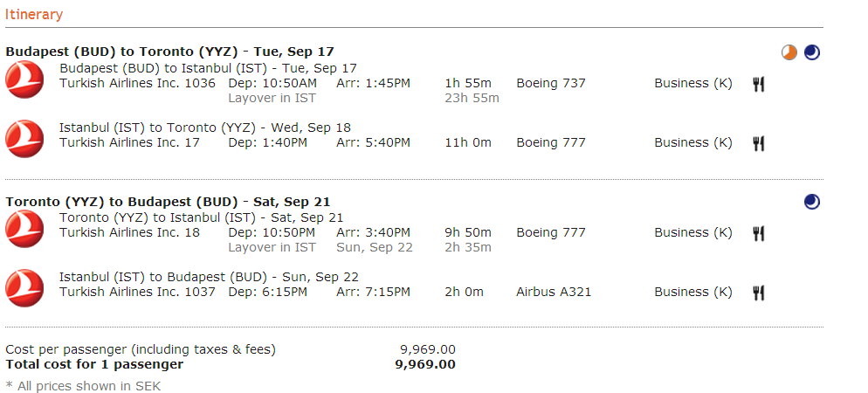Select the Toronto to Budapest Sep 21 heading
This screenshot has height=393, width=868.
coord(168,202)
